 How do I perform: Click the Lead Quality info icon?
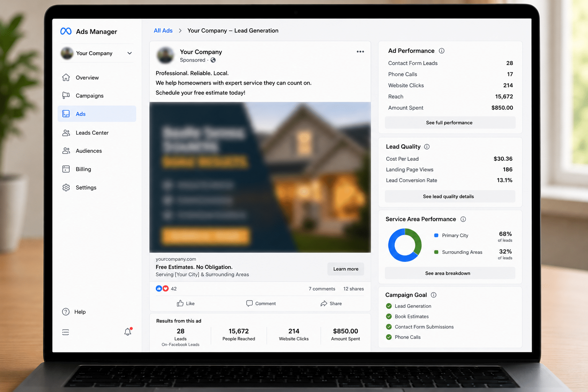pyautogui.click(x=427, y=147)
